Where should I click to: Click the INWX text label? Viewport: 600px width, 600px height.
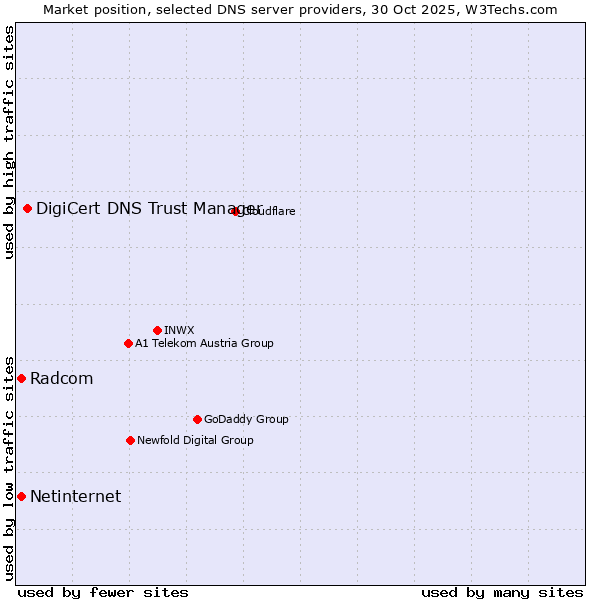[x=179, y=330]
